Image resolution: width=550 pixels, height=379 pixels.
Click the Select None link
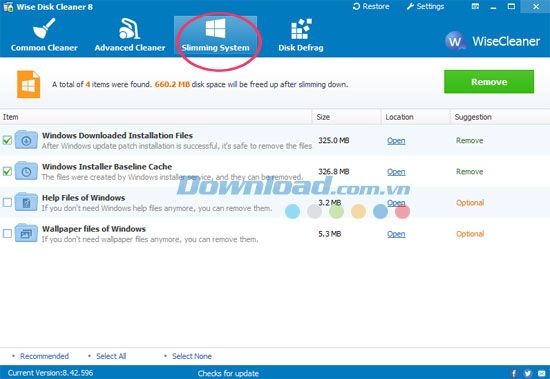tap(192, 356)
